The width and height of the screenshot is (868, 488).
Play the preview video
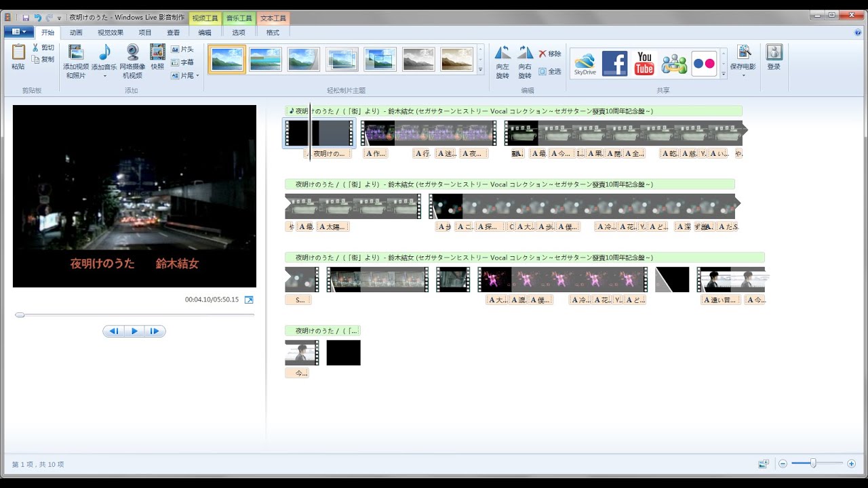(x=134, y=331)
